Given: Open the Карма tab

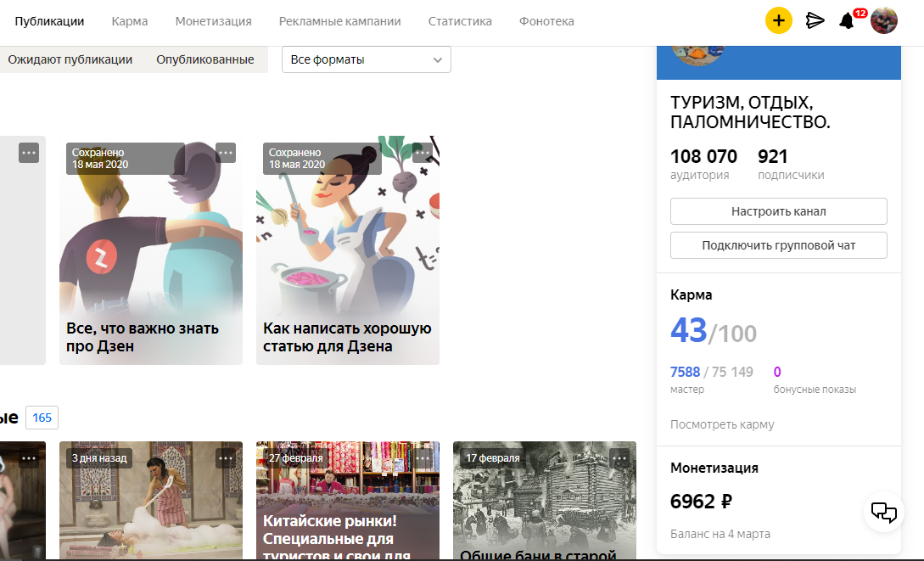Looking at the screenshot, I should click(x=130, y=21).
